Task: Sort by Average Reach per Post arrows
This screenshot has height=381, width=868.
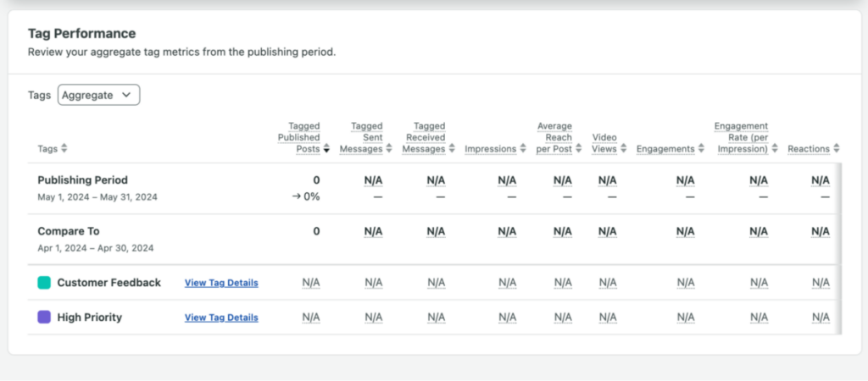Action: (579, 149)
